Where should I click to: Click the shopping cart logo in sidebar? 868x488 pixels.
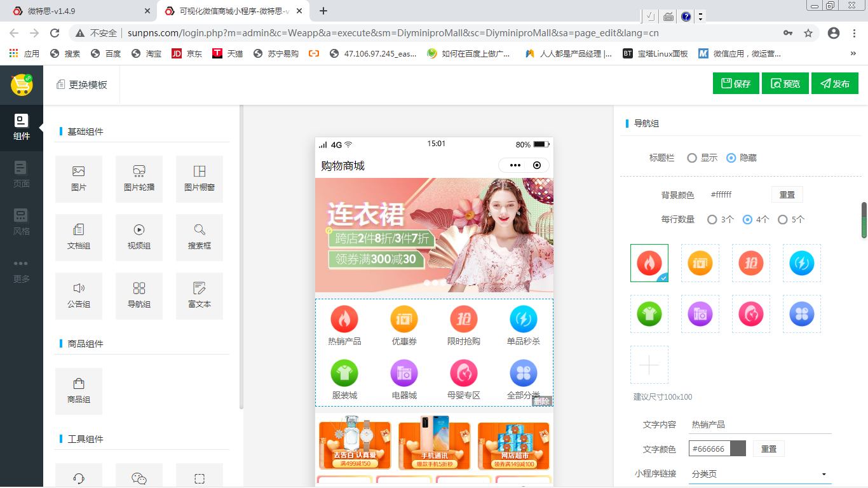point(22,85)
